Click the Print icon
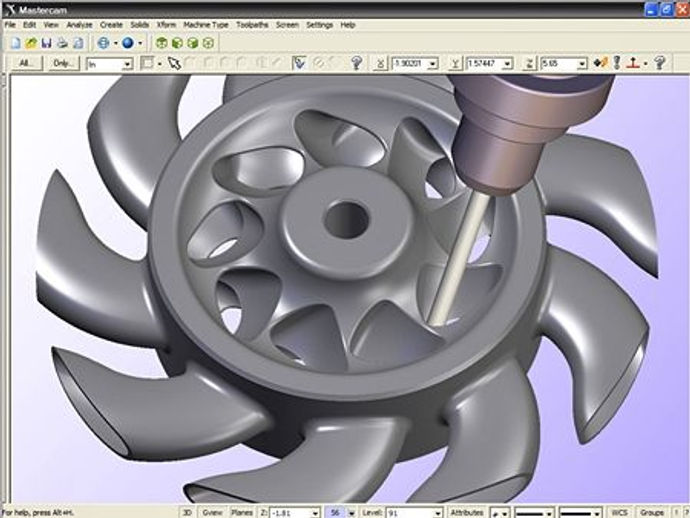 pos(62,43)
